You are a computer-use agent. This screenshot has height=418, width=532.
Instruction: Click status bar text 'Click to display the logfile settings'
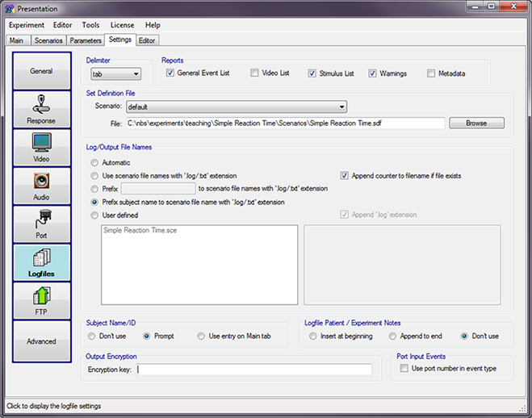[x=53, y=406]
